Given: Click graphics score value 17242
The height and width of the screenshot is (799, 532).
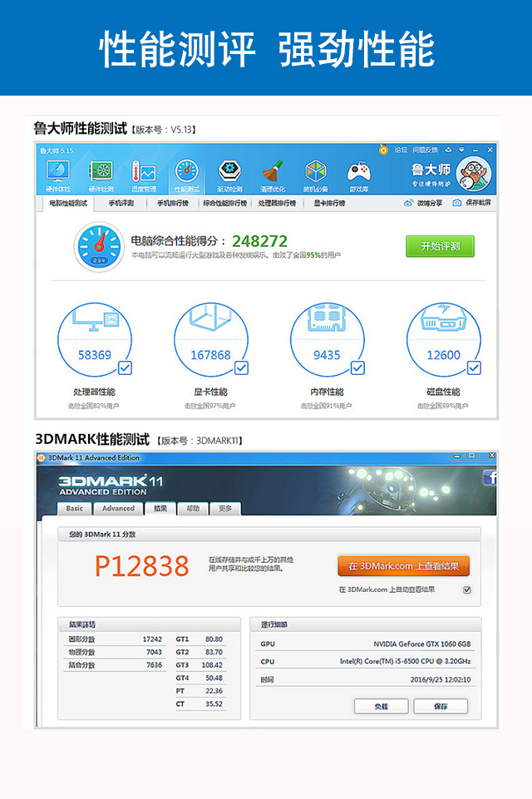Looking at the screenshot, I should click(x=152, y=639).
